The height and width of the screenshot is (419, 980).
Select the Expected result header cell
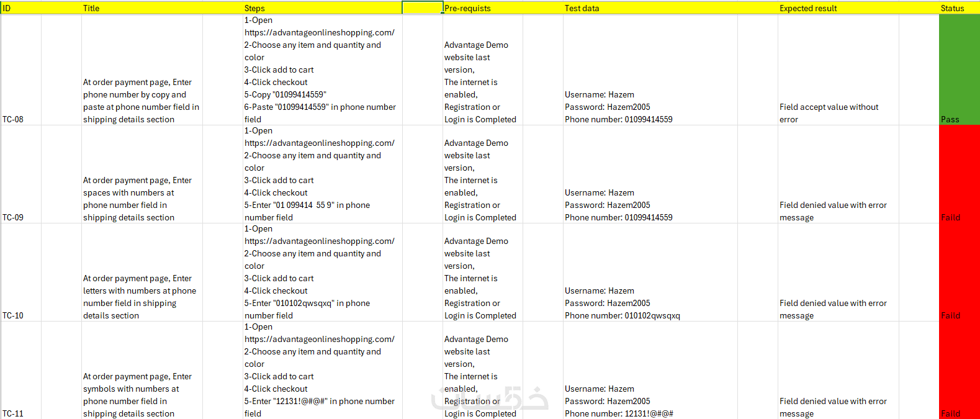(x=838, y=8)
